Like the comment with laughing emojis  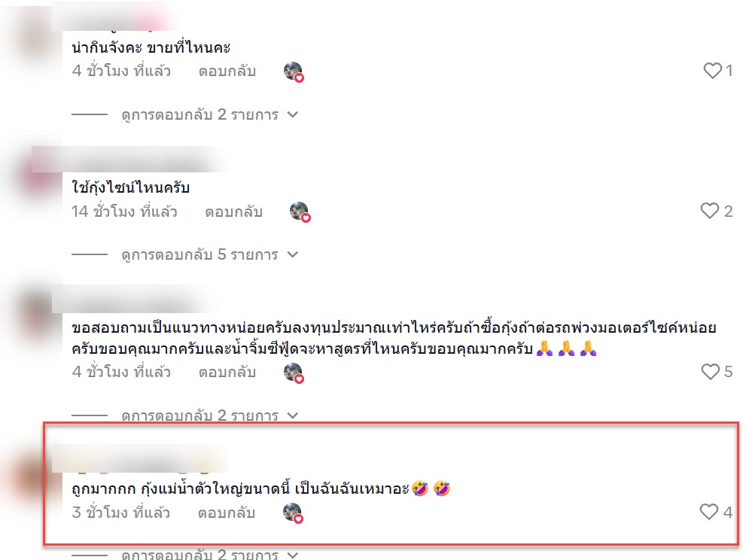[x=709, y=512]
